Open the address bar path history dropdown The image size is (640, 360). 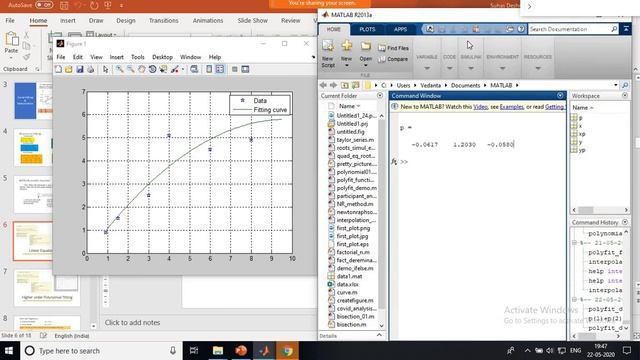tap(616, 85)
